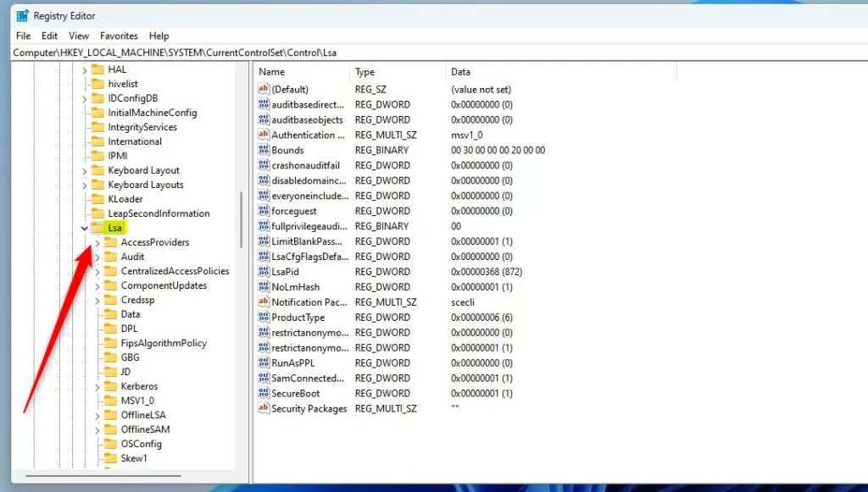868x492 pixels.
Task: Open the View menu
Action: click(x=79, y=36)
